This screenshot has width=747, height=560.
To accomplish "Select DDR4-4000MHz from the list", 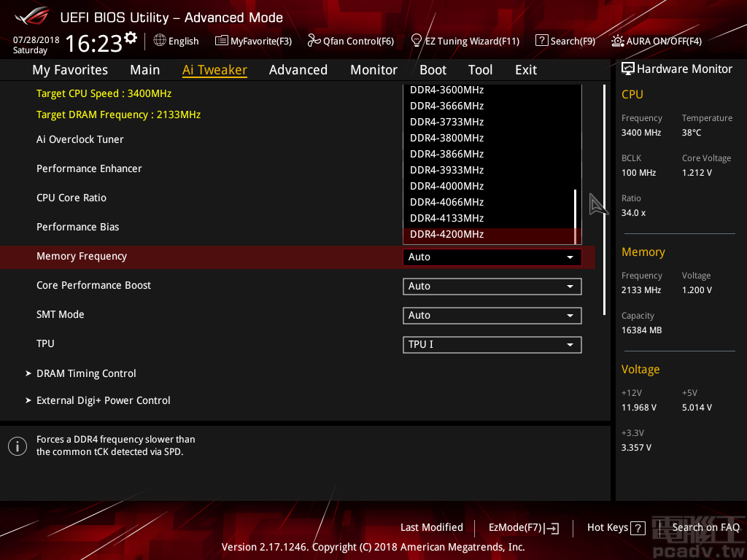I will point(446,186).
